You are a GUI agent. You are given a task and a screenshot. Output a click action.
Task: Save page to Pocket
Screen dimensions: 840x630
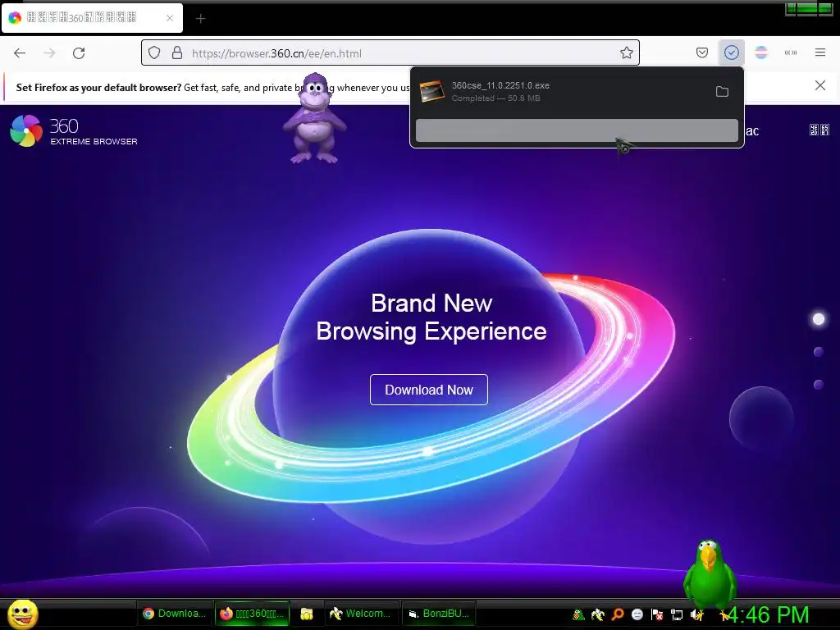pos(702,52)
